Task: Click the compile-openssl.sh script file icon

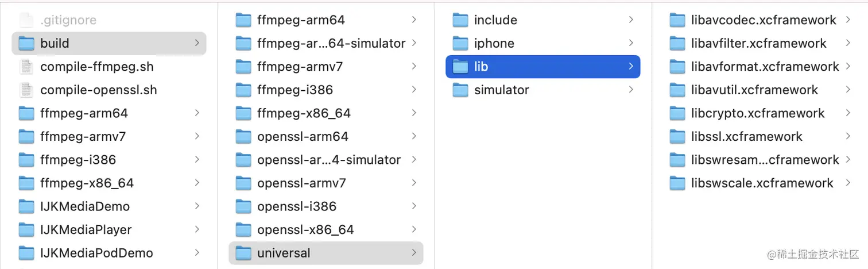Action: pyautogui.click(x=26, y=90)
